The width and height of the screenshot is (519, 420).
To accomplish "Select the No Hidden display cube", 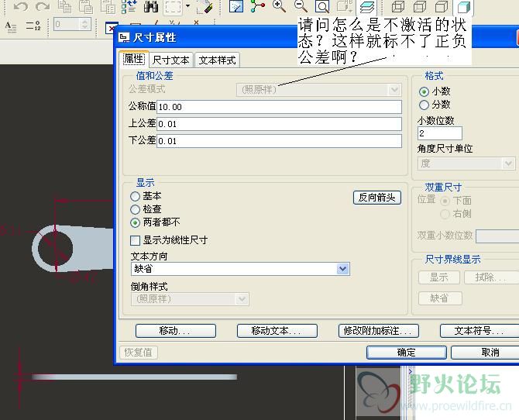I will click(442, 6).
